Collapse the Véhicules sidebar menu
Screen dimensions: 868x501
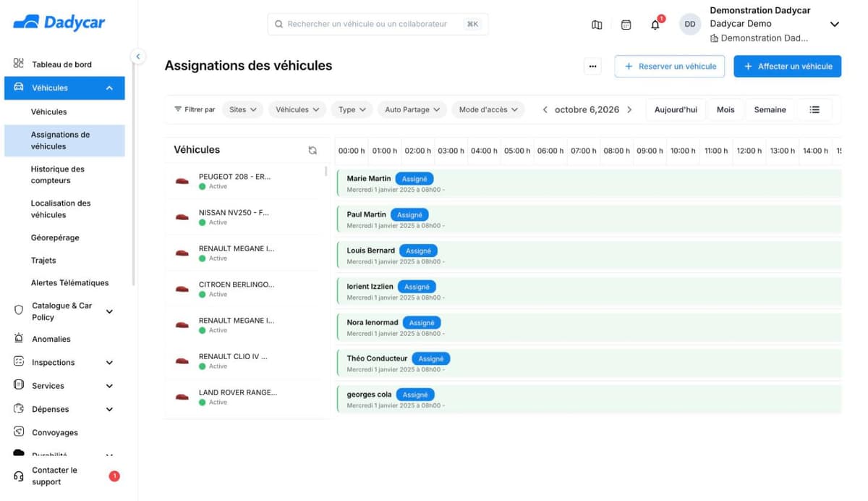pyautogui.click(x=109, y=88)
